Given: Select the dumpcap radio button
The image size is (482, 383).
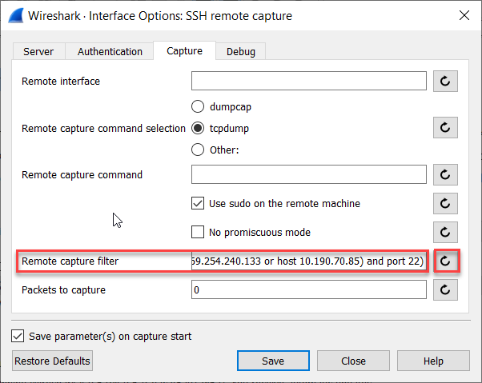Looking at the screenshot, I should (198, 107).
